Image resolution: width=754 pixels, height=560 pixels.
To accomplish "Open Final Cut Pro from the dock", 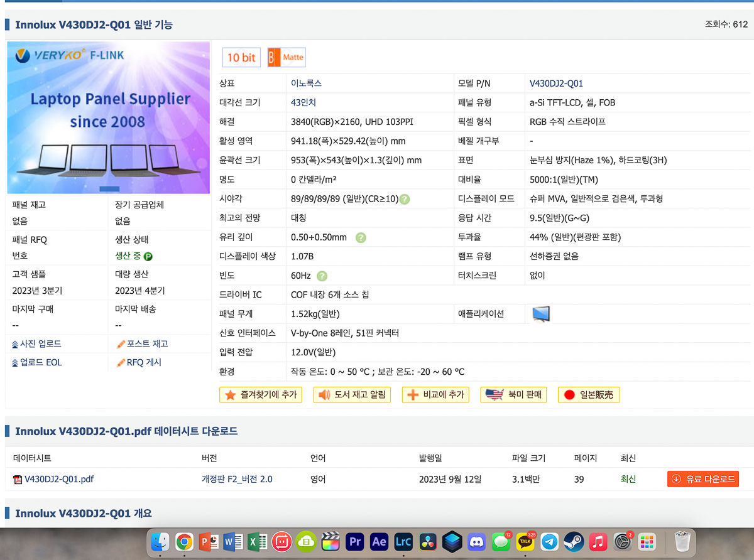I will [331, 541].
